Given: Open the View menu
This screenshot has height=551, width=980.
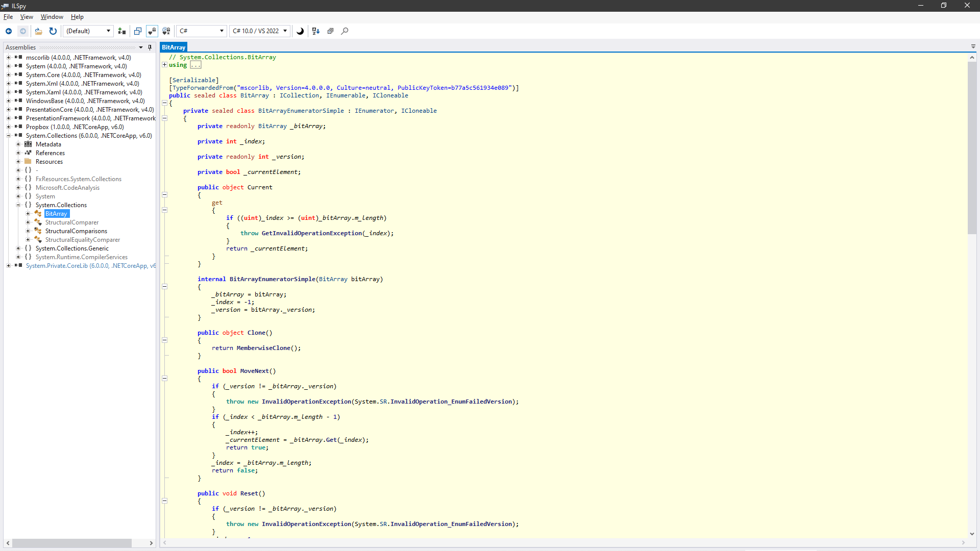Looking at the screenshot, I should 27,17.
